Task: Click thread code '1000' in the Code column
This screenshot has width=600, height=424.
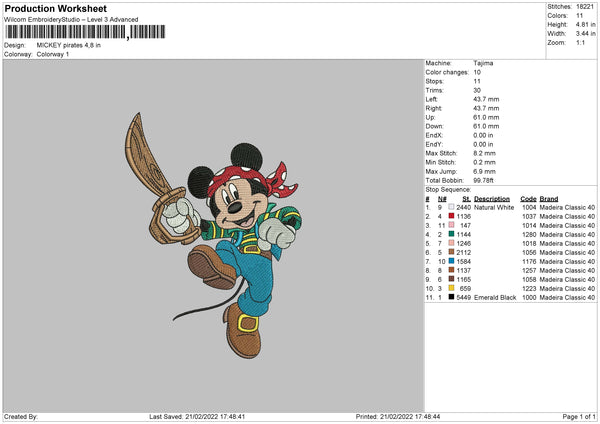Action: 529,297
